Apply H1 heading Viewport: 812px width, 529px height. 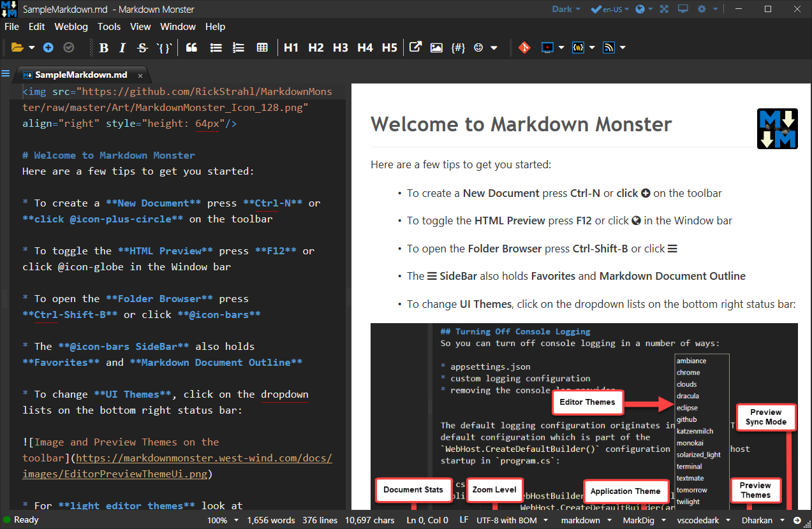[292, 47]
